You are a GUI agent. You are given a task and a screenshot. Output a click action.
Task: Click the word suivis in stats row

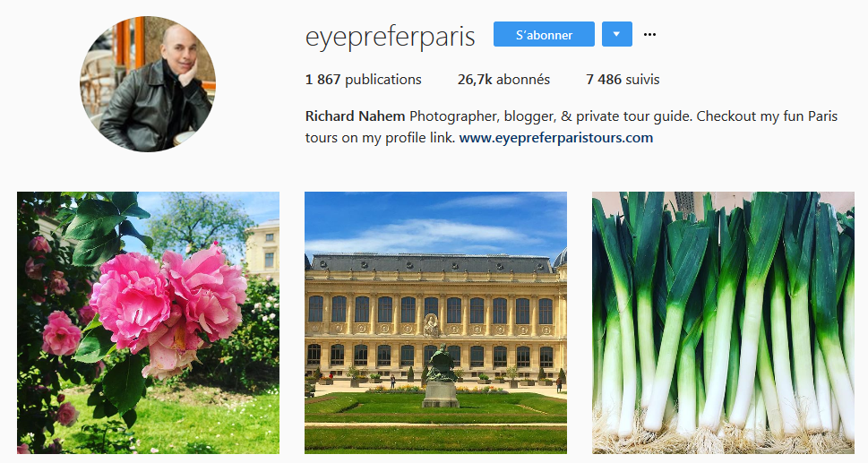coord(642,80)
